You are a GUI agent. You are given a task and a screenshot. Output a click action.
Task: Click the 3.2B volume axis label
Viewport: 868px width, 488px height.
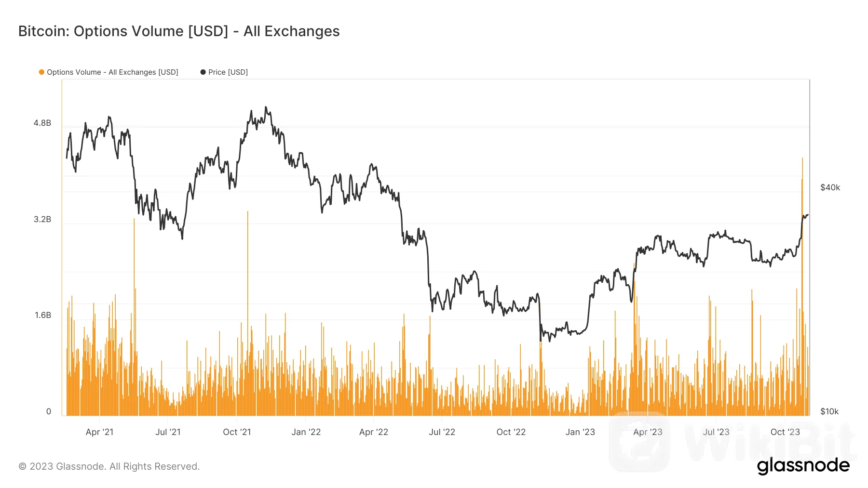[42, 220]
